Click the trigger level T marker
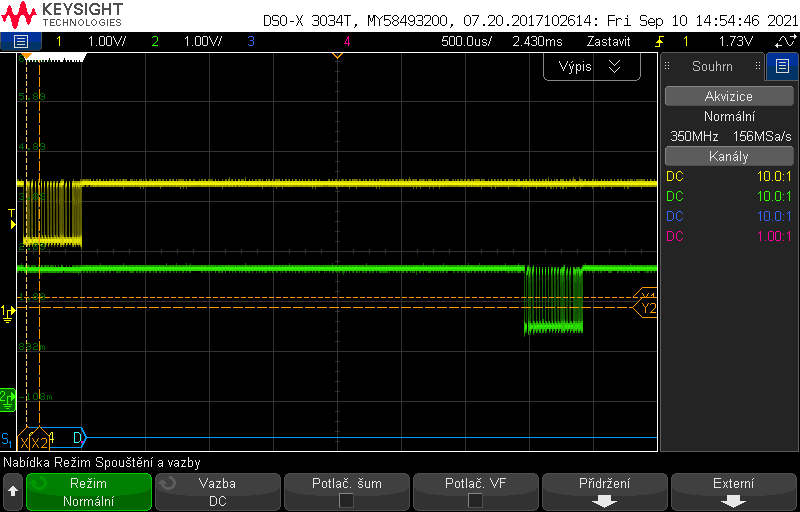 pyautogui.click(x=12, y=219)
